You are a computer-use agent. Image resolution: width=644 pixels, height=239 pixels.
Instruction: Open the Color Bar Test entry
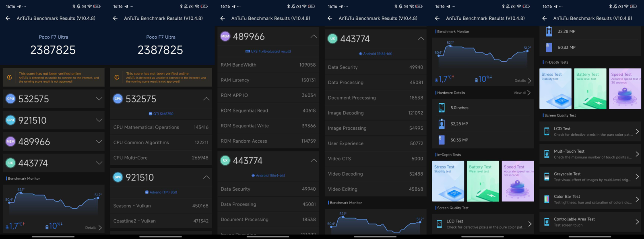coord(590,199)
